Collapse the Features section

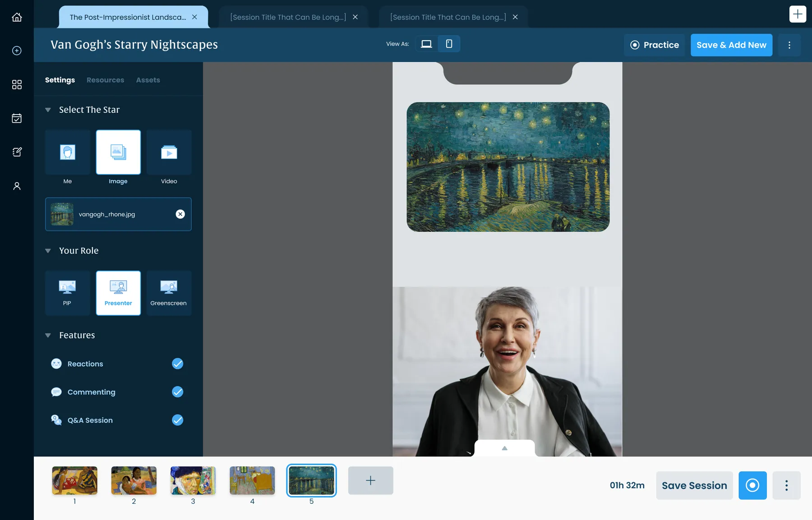tap(48, 335)
